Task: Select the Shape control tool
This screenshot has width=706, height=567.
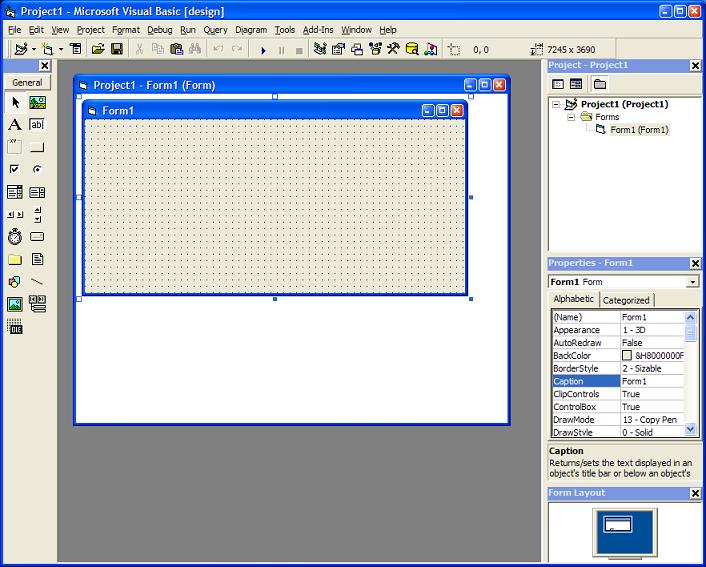Action: (15, 282)
